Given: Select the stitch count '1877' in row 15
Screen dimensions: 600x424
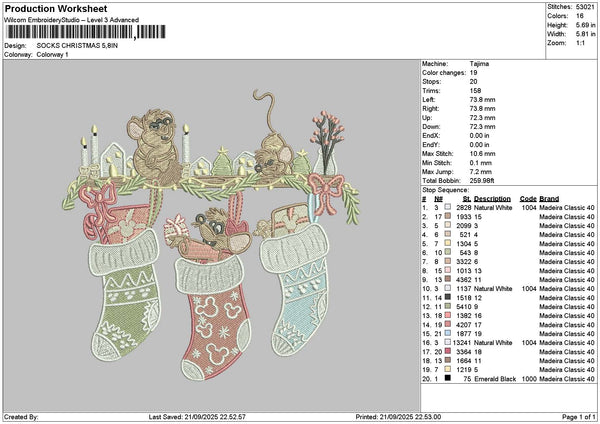Looking at the screenshot, I should click(463, 334).
